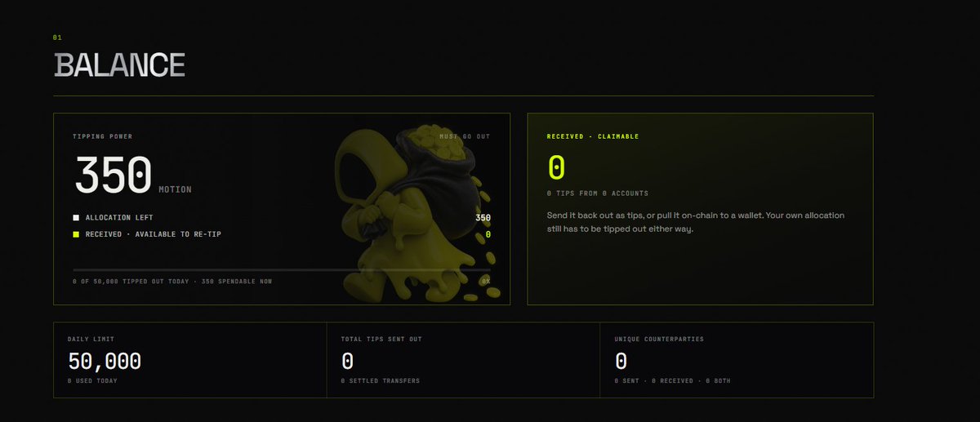Screen dimensions: 980x422
Task: Click the 'MOTION' unit label
Action: 176,189
